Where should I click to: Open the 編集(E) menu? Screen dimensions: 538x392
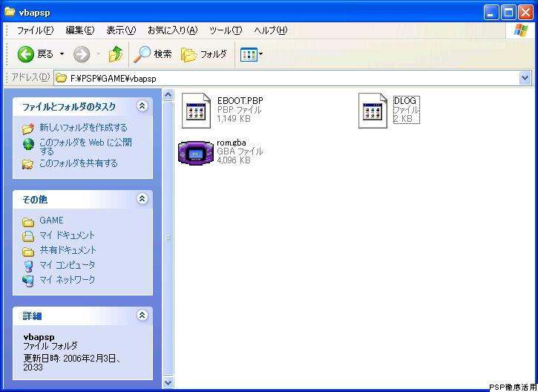coord(79,30)
